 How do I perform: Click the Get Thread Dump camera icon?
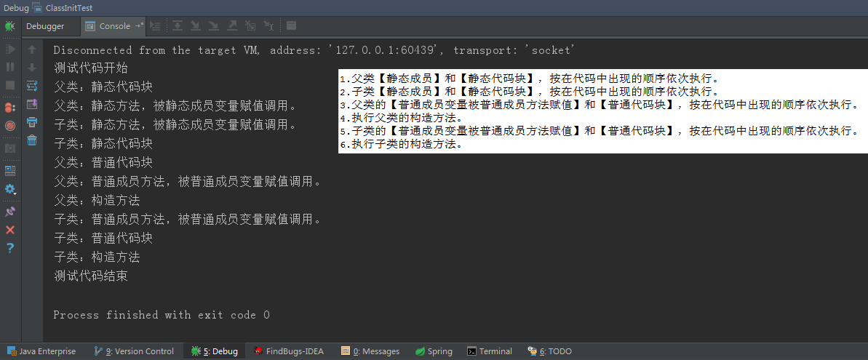click(x=10, y=148)
